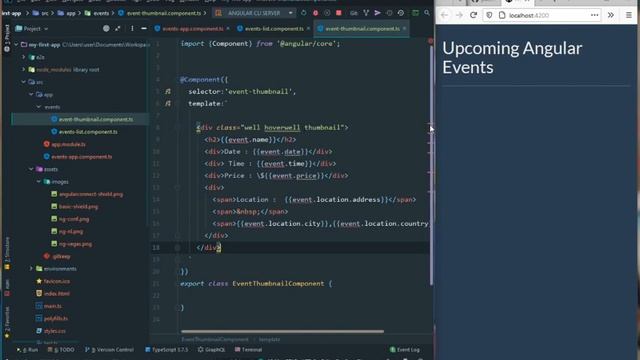Collapse the my-first-app root folder
This screenshot has height=360, width=640.
[16, 45]
